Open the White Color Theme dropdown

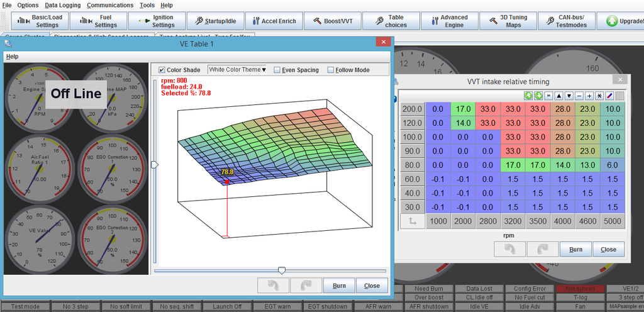pos(237,70)
